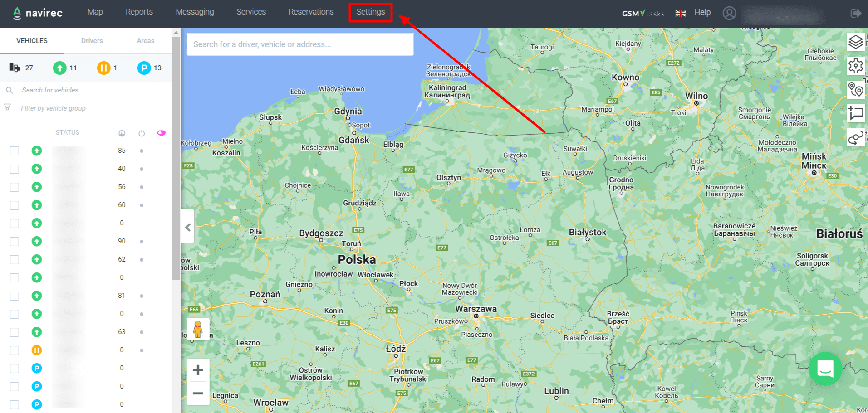
Task: Click the navirec logo
Action: [38, 13]
